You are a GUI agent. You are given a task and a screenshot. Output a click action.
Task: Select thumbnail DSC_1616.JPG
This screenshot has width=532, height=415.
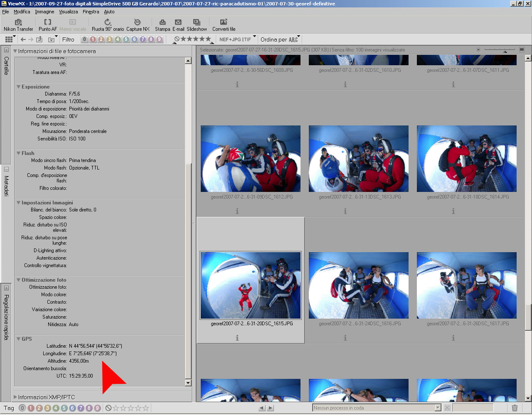tap(359, 285)
